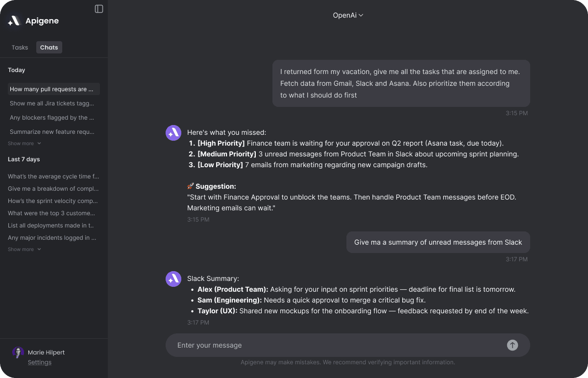The width and height of the screenshot is (588, 378).
Task: Open "Any major incidents logged" chat
Action: click(x=52, y=238)
